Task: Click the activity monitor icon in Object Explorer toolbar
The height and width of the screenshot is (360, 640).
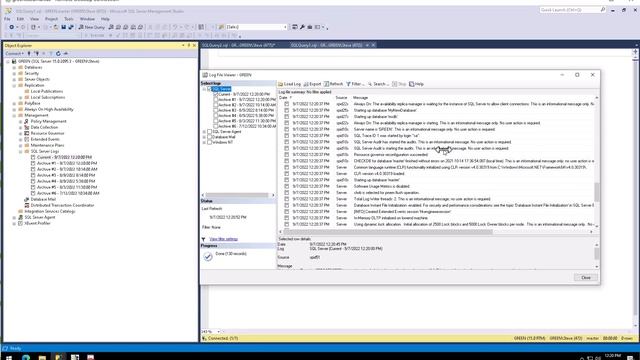Action: 65,53
